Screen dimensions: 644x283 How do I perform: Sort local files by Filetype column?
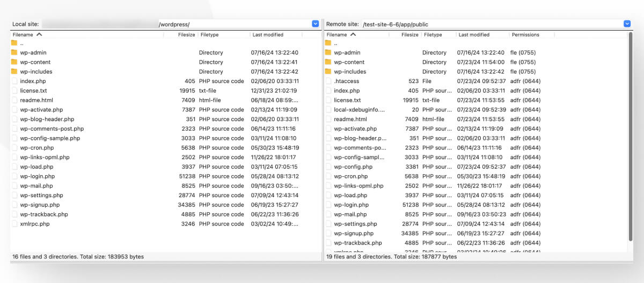coord(209,35)
